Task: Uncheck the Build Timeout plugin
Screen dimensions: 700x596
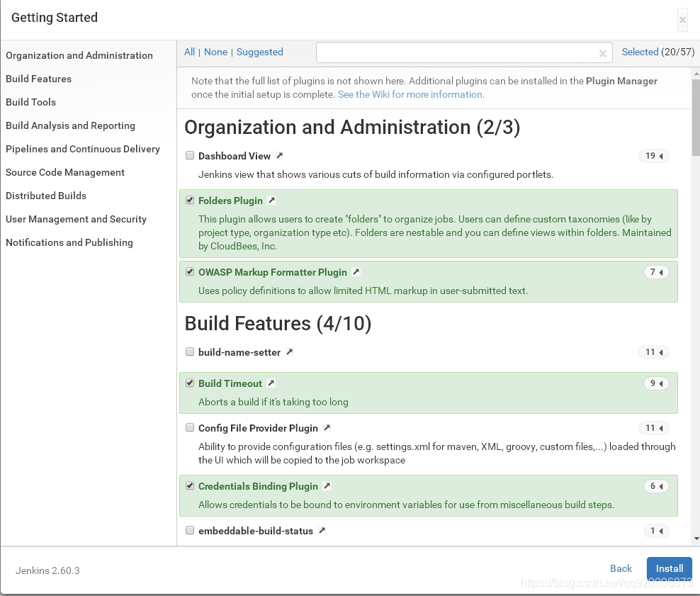Action: tap(190, 383)
